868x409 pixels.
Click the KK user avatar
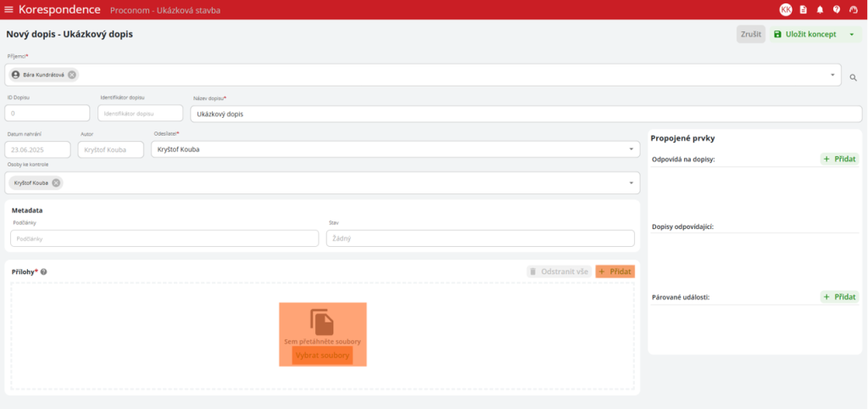[x=786, y=9]
